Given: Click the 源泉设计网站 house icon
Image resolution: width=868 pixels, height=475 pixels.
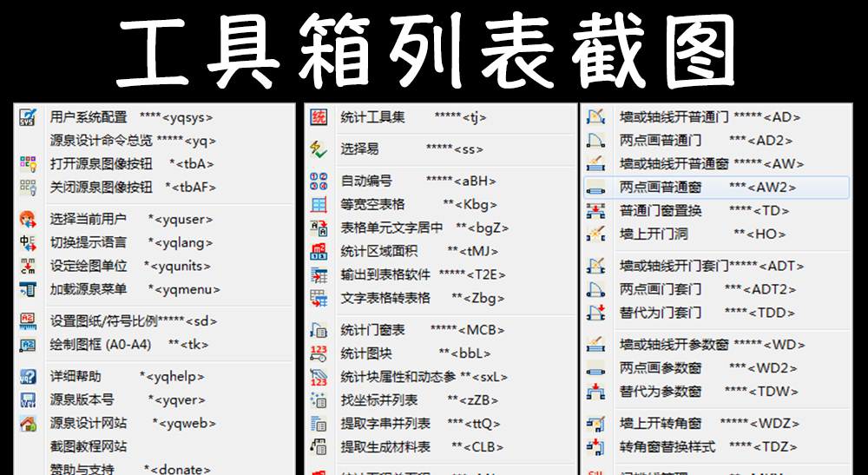Looking at the screenshot, I should point(28,423).
